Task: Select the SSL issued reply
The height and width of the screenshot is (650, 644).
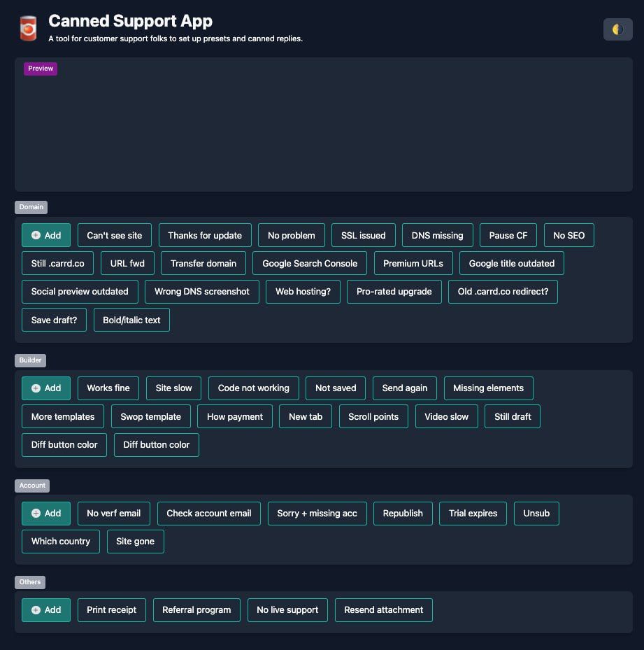Action: (364, 235)
